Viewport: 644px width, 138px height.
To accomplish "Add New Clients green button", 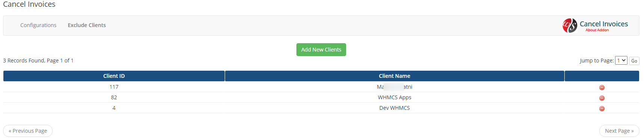I will [x=321, y=50].
